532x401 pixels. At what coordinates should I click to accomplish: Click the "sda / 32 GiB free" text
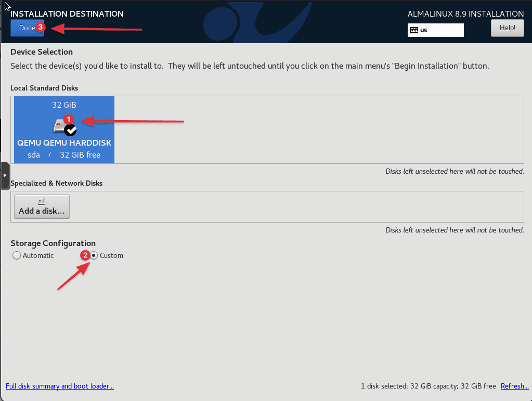click(64, 155)
